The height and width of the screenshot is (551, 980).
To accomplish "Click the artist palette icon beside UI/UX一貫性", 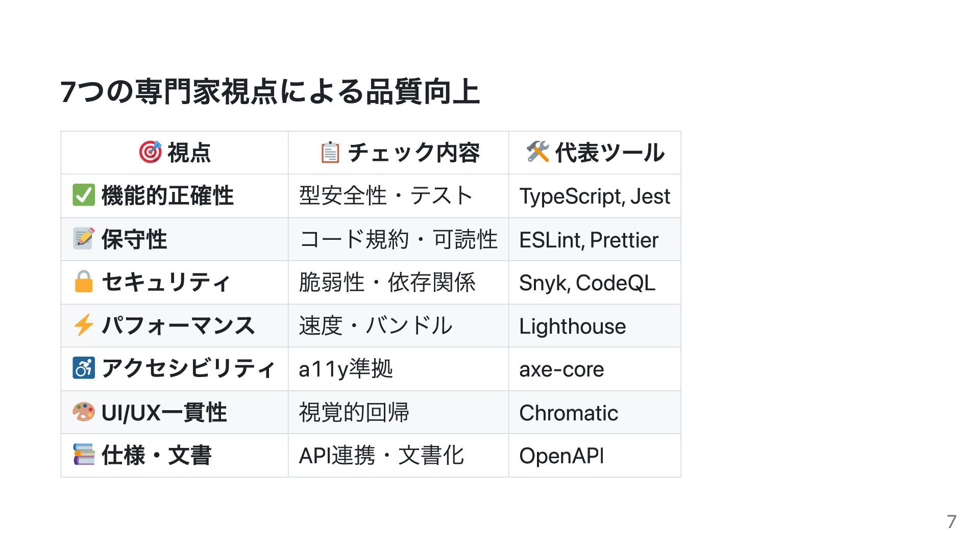I will [84, 412].
